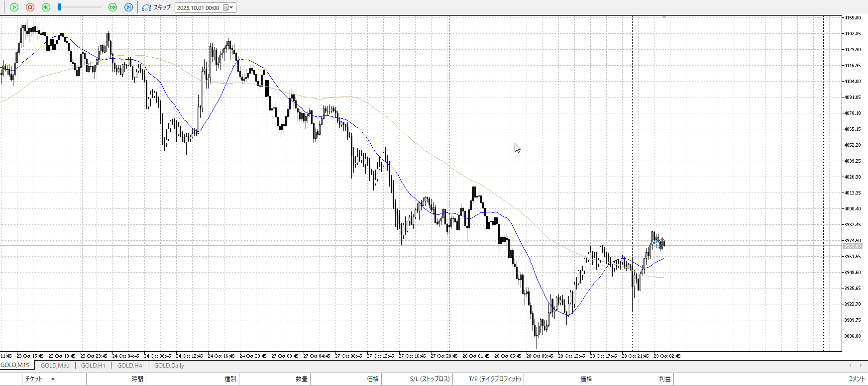Click the fast-forward speed icon
Screen dimensions: 868x386
(x=112, y=7)
